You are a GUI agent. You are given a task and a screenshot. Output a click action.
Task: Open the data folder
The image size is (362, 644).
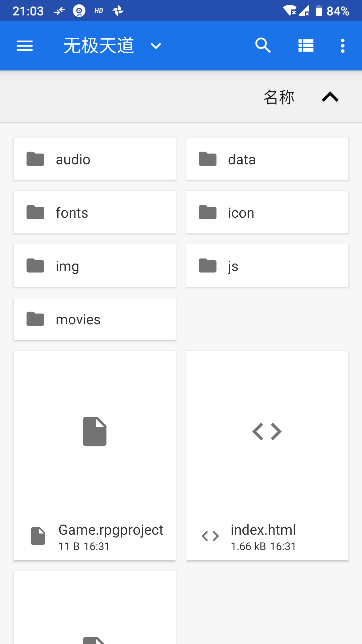267,159
